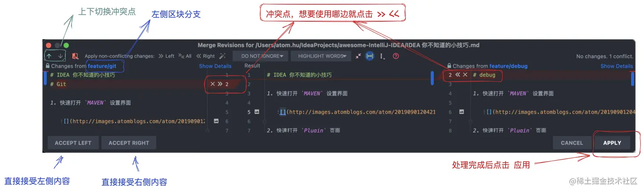Open the three-dot more options menu

(x=382, y=56)
